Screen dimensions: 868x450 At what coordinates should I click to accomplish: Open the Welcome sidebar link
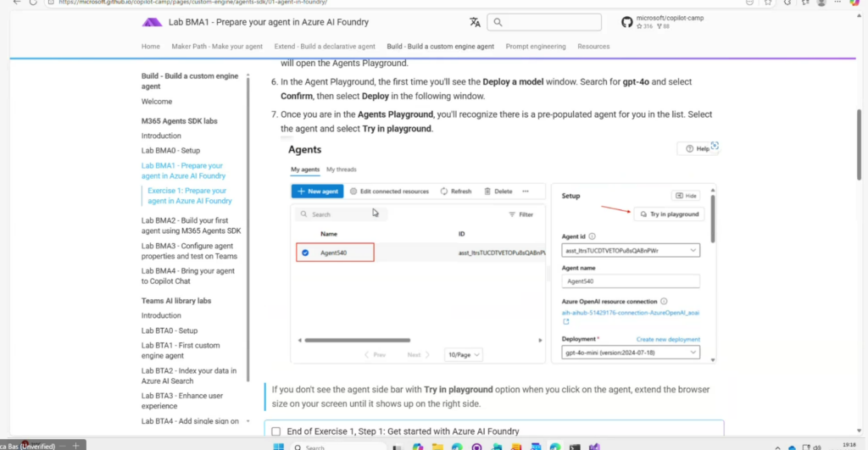157,102
